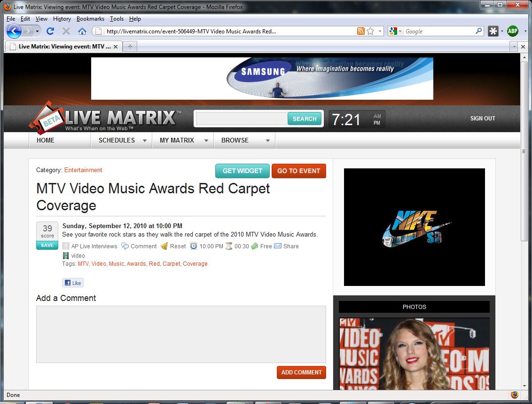This screenshot has width=532, height=404.
Task: Click the Taylor Swift photo thumbnail
Action: pos(414,354)
